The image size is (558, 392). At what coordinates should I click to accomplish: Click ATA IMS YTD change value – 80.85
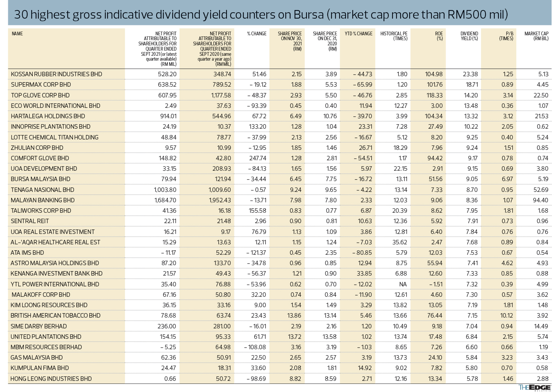(x=362, y=253)
